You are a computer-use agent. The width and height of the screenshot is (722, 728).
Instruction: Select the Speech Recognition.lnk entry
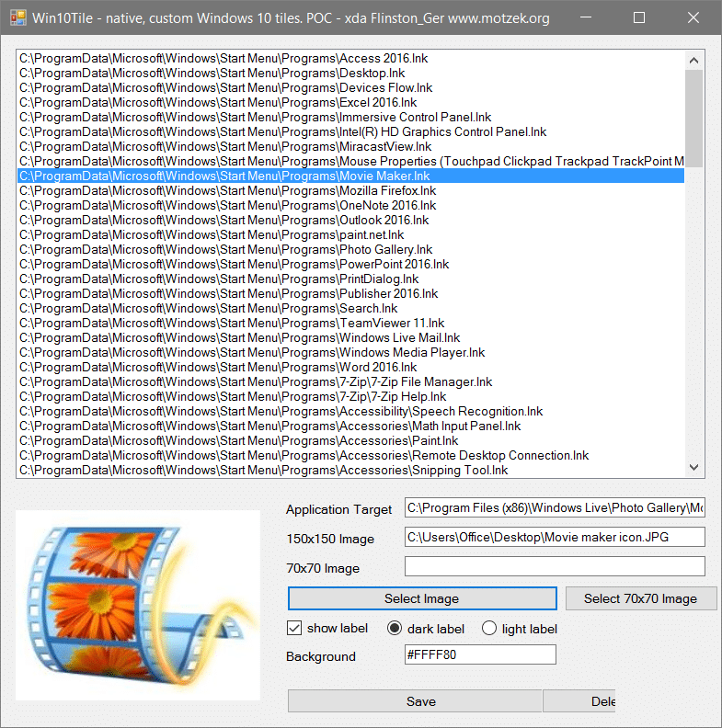[350, 411]
